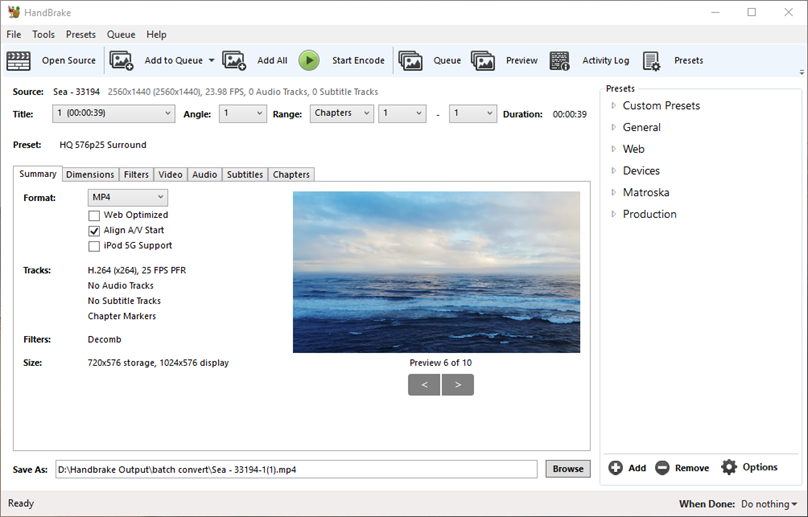The width and height of the screenshot is (808, 517).
Task: Click the Presets toolbar document-gear icon
Action: pos(651,61)
